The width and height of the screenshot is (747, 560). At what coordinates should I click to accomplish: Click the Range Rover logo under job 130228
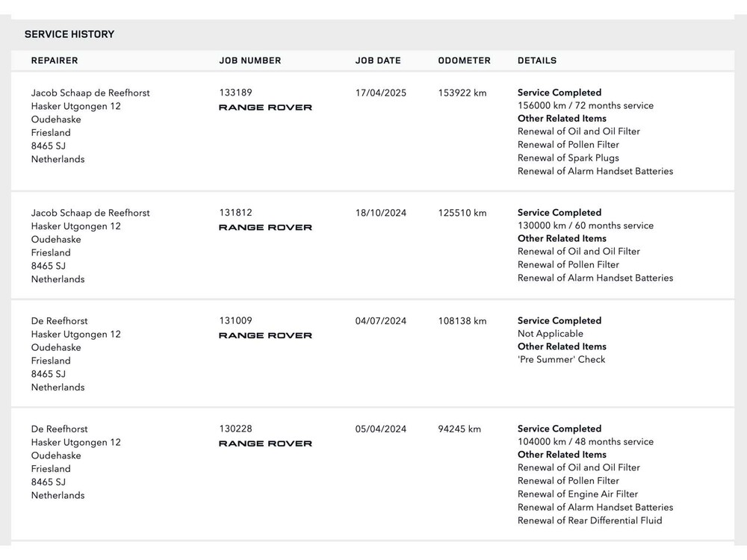265,444
